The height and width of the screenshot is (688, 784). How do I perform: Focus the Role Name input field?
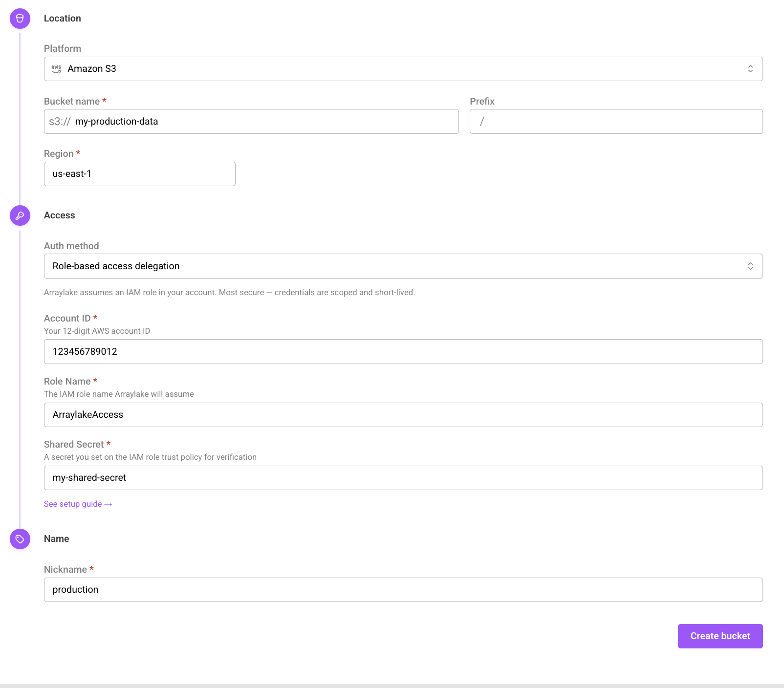[x=403, y=415]
